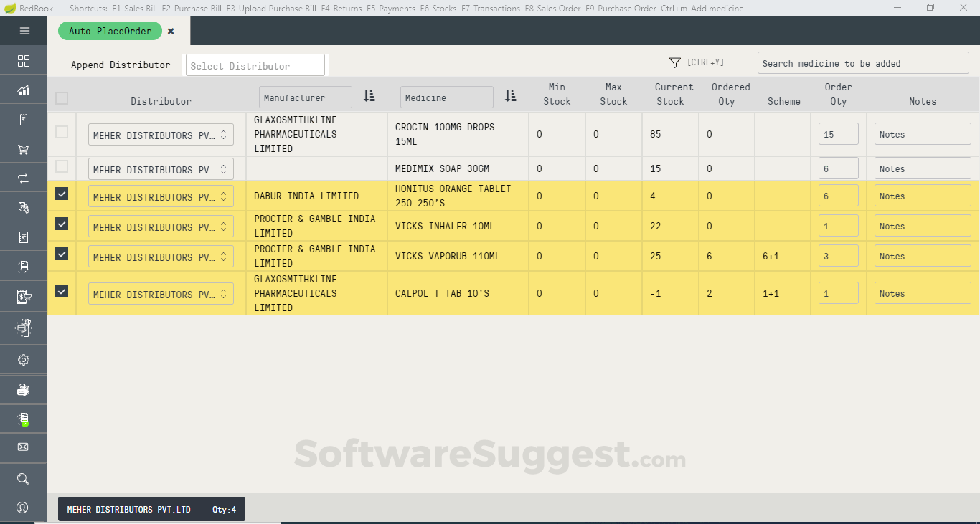Check the Crocin 100mg Drops row checkbox
Screen dimensions: 980x524
pos(62,132)
